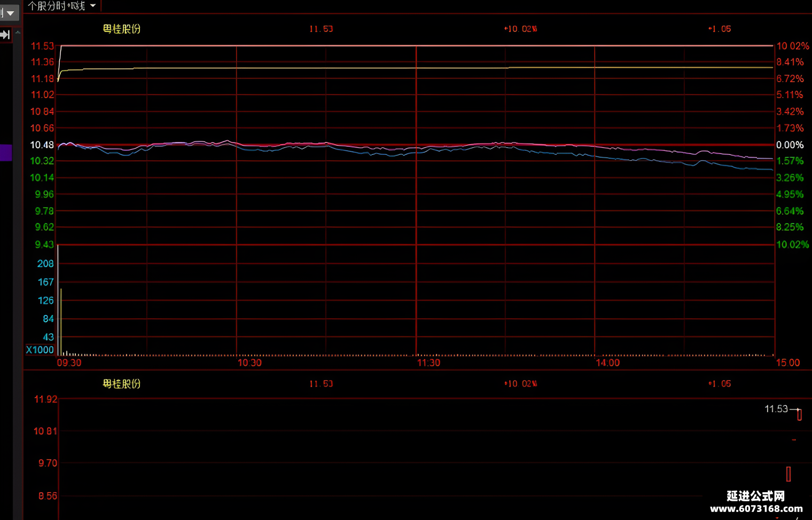The image size is (812, 520).
Task: Click the 10.48 previous close price label
Action: coord(42,145)
